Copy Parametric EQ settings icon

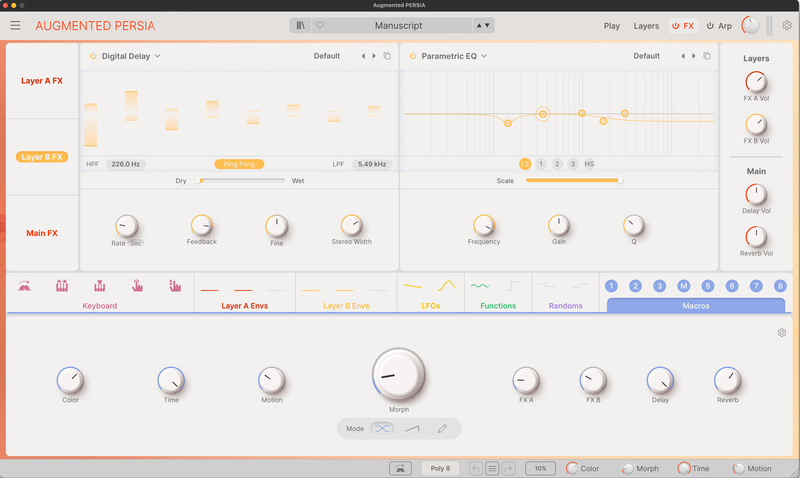click(707, 56)
